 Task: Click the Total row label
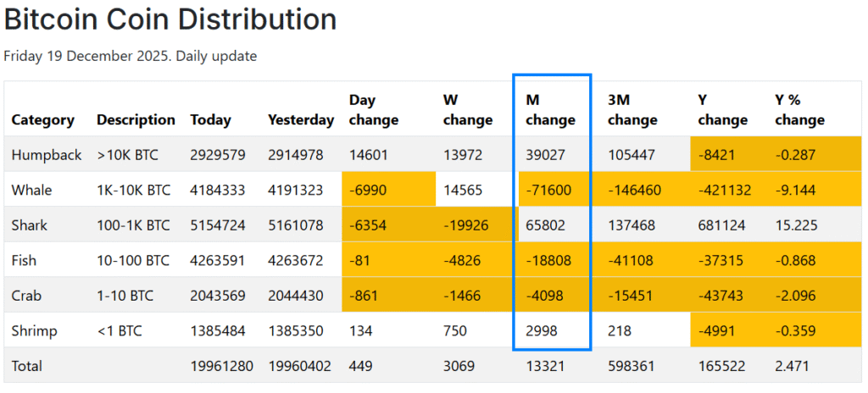(27, 366)
